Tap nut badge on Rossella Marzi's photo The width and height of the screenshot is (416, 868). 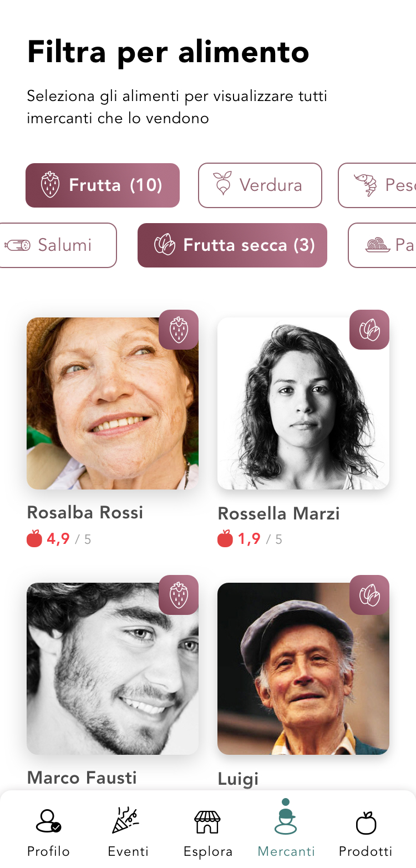tap(369, 330)
